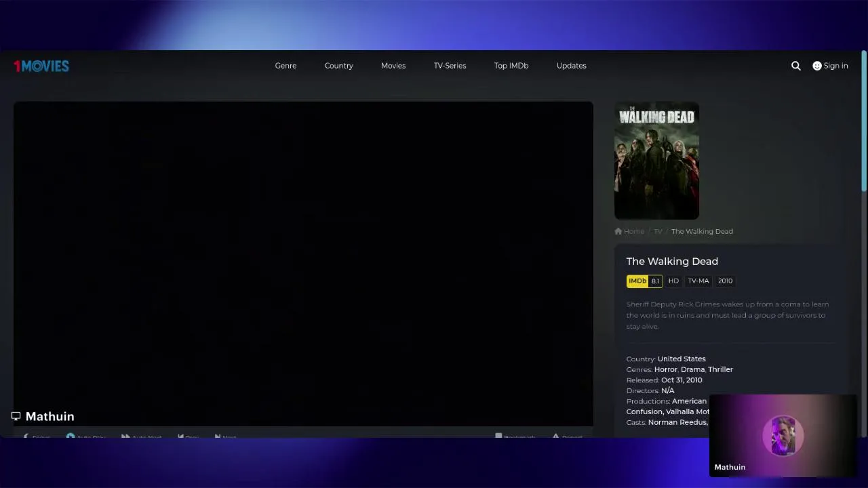Select the Drama genre link
Viewport: 868px width, 488px height.
[692, 369]
